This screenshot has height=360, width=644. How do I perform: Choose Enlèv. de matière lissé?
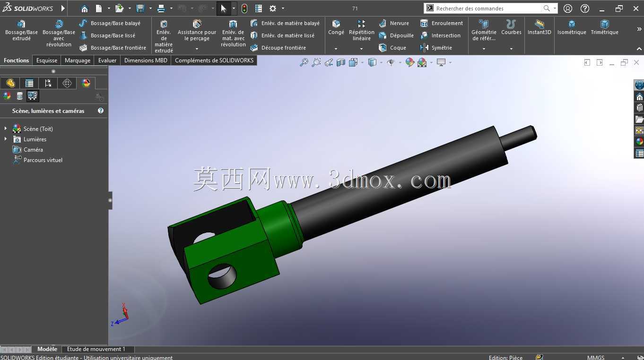tap(282, 35)
